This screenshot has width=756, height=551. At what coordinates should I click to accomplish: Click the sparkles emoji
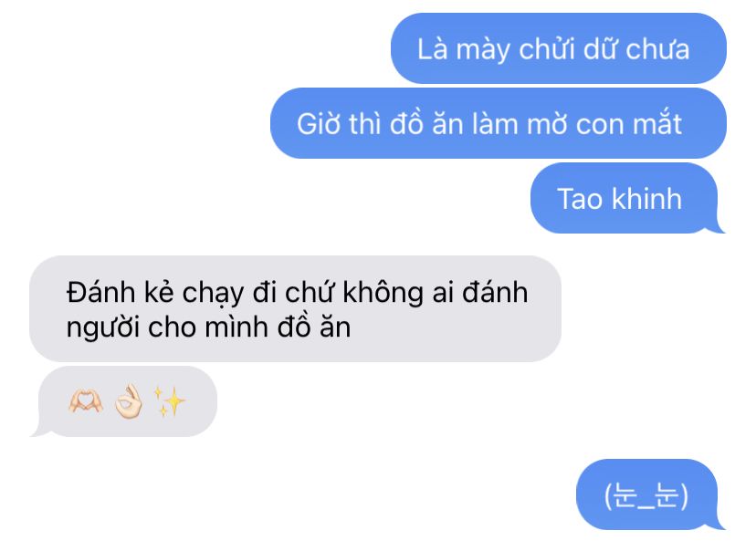coord(169,401)
